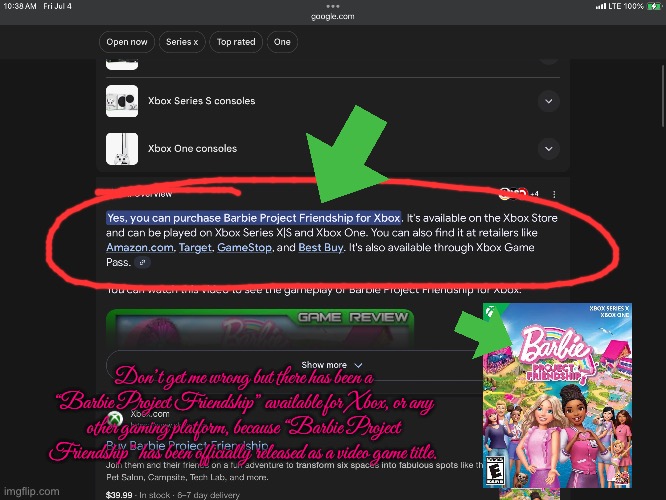Select the Open now filter chip
The height and width of the screenshot is (500, 666).
tap(127, 42)
